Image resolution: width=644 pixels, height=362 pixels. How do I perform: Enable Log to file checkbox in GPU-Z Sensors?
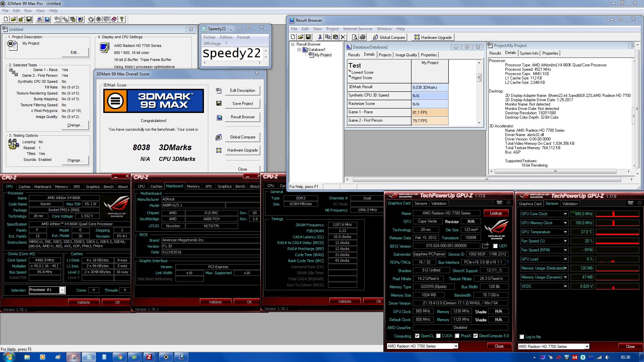(522, 337)
